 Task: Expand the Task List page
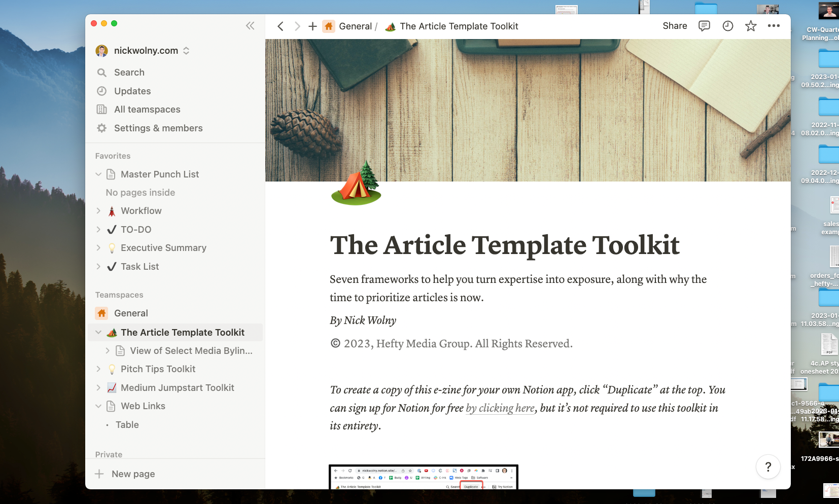98,267
